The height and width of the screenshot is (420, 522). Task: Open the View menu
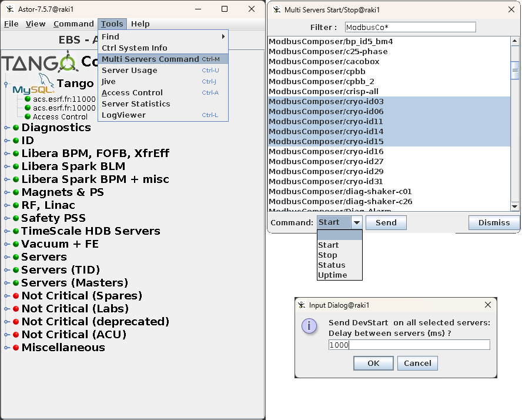pyautogui.click(x=36, y=24)
